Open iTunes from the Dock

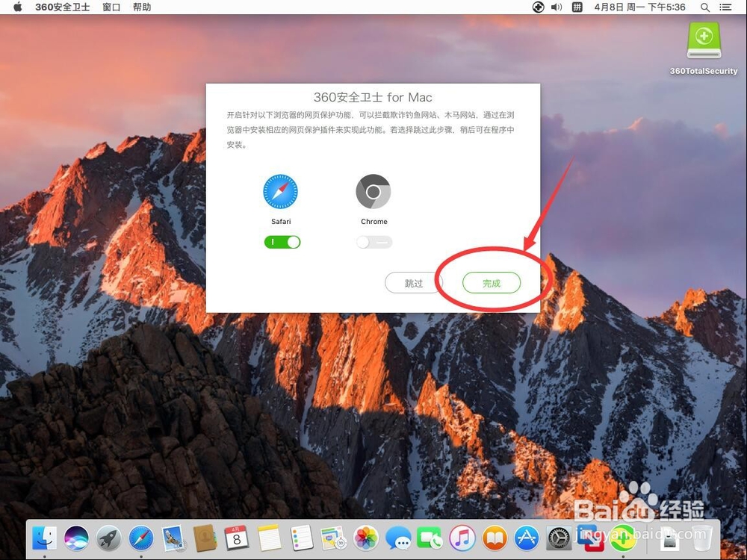[462, 538]
